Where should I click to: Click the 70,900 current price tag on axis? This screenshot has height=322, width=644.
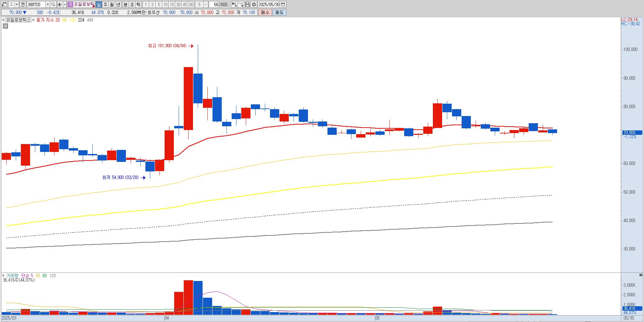[x=632, y=133]
